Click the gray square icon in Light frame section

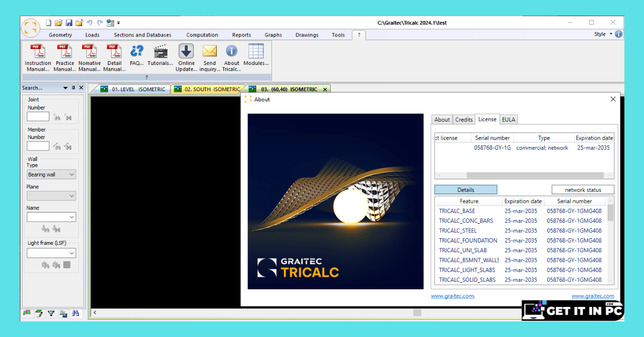(67, 265)
